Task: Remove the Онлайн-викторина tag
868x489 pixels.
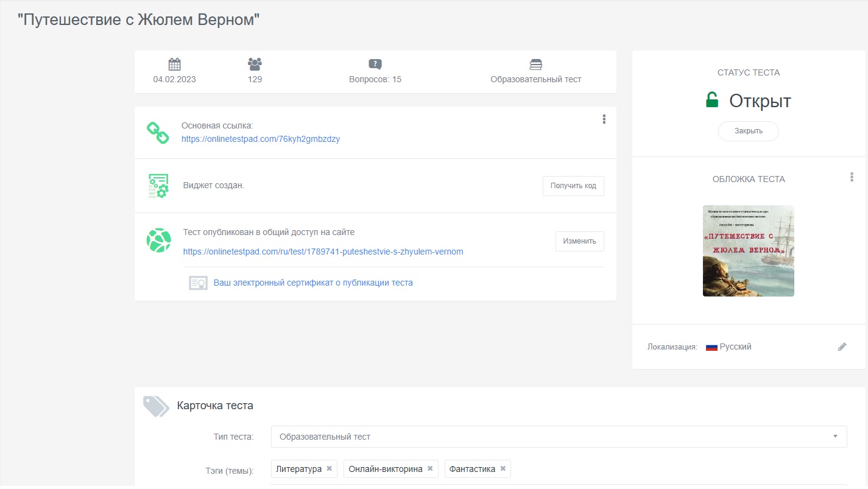Action: [430, 469]
